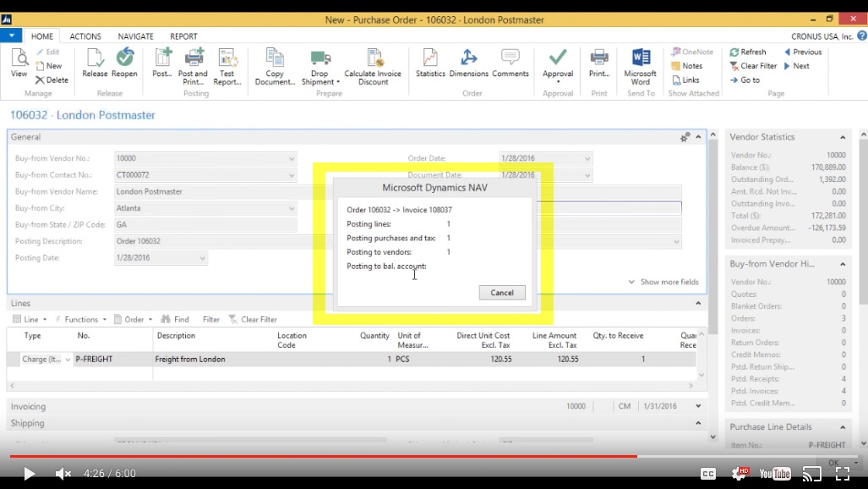Send to Microsoft Word
The width and height of the screenshot is (868, 489).
[641, 66]
